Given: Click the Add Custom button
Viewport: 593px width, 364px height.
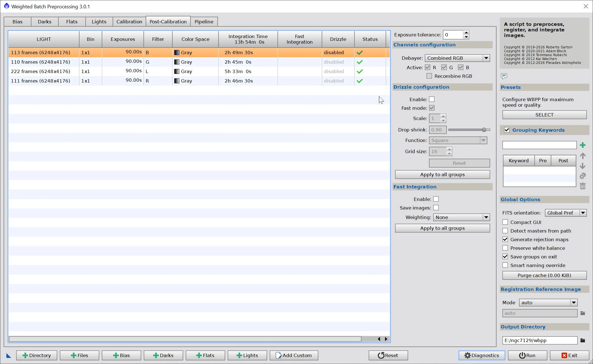Looking at the screenshot, I should click(294, 355).
